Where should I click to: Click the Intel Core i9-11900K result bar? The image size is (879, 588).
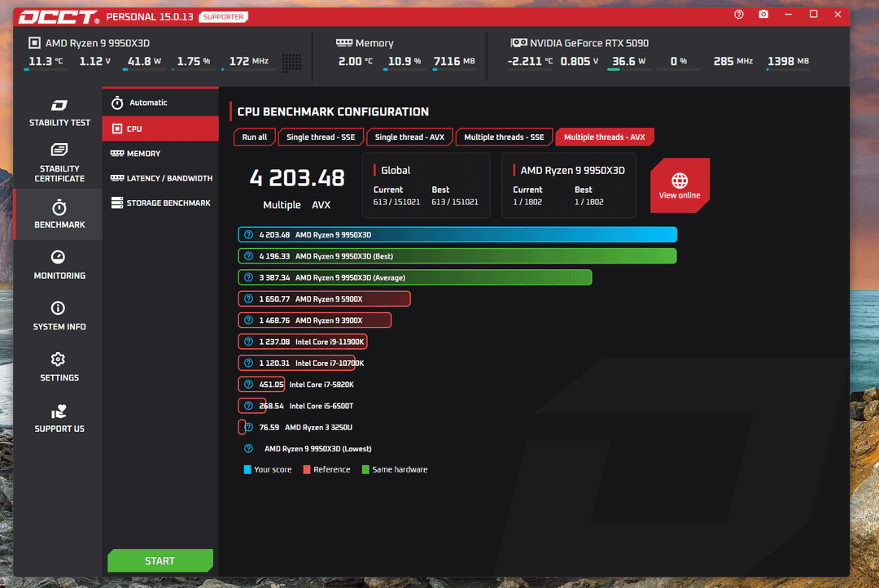[x=303, y=342]
